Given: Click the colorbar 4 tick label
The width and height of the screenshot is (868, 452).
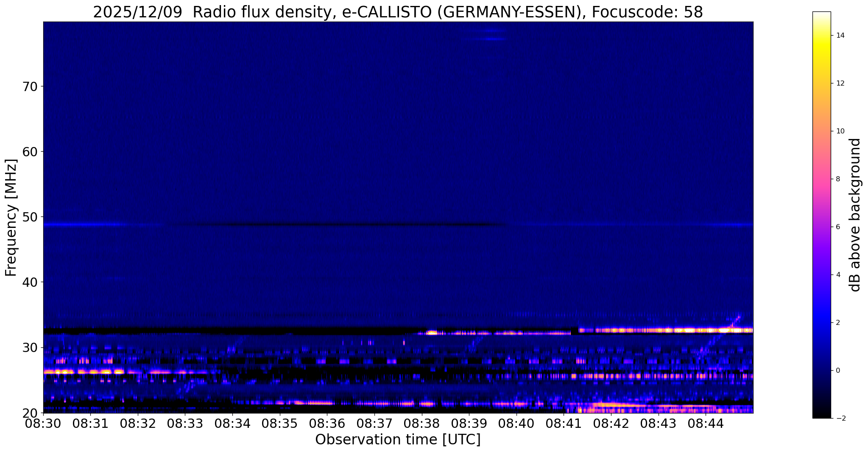Looking at the screenshot, I should point(838,275).
